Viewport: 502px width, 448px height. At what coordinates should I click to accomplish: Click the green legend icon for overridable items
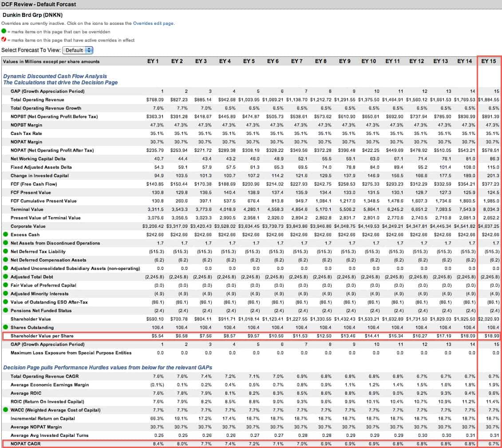click(x=4, y=31)
